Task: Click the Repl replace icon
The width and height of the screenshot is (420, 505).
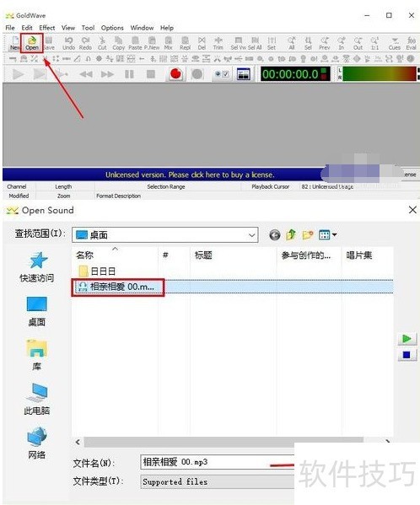Action: (186, 43)
